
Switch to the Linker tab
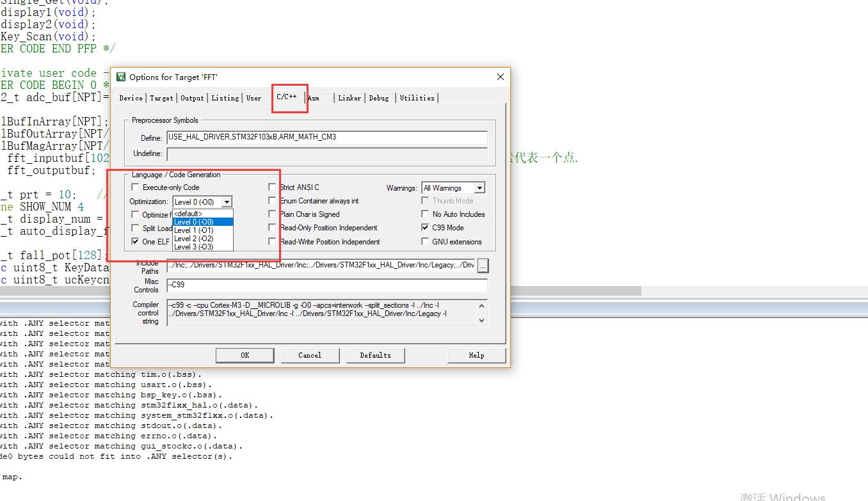coord(350,98)
